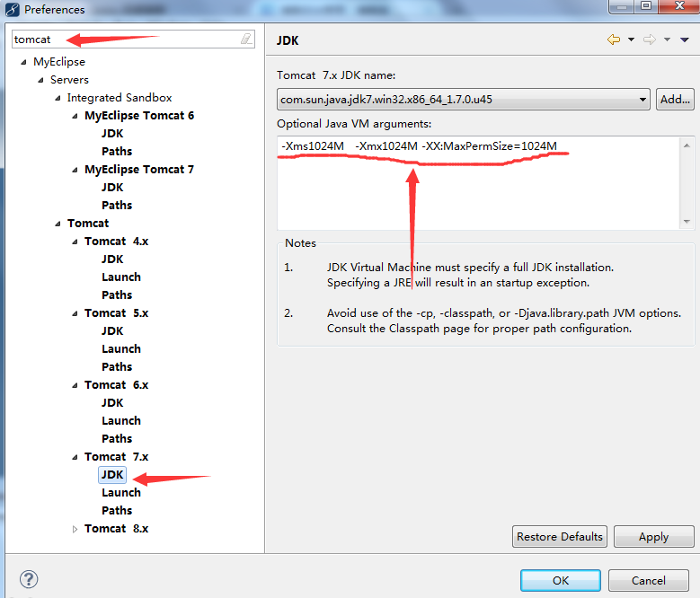Click the Preferences window title icon
The height and width of the screenshot is (598, 700).
12,9
